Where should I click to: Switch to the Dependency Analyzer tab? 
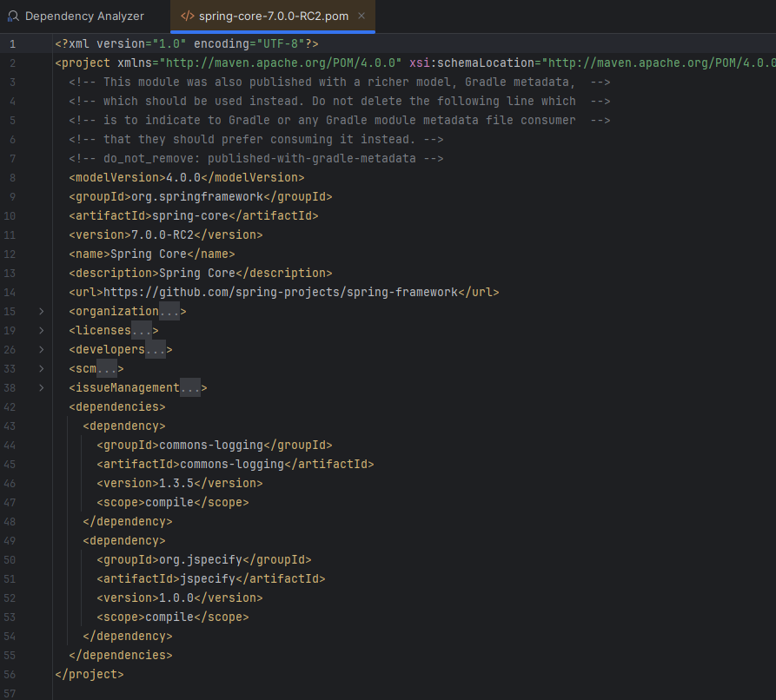84,17
